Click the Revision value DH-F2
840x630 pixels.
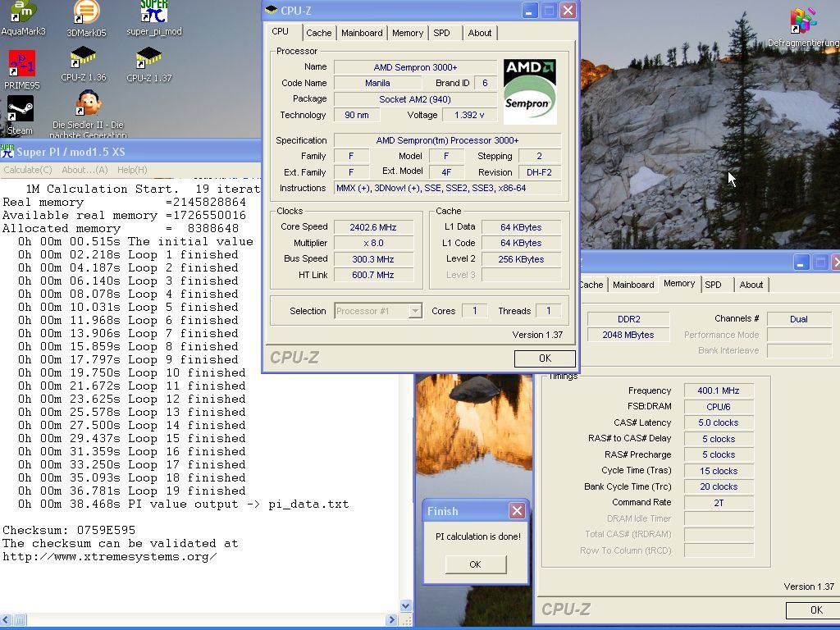coord(540,172)
